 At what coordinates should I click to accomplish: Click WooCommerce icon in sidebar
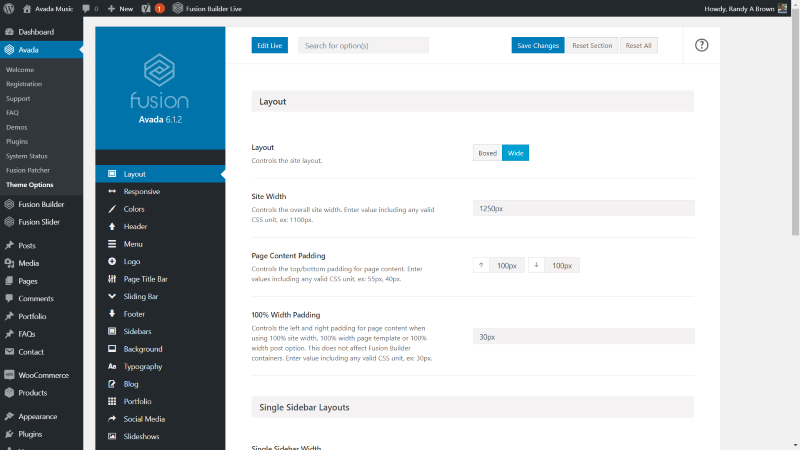click(9, 375)
